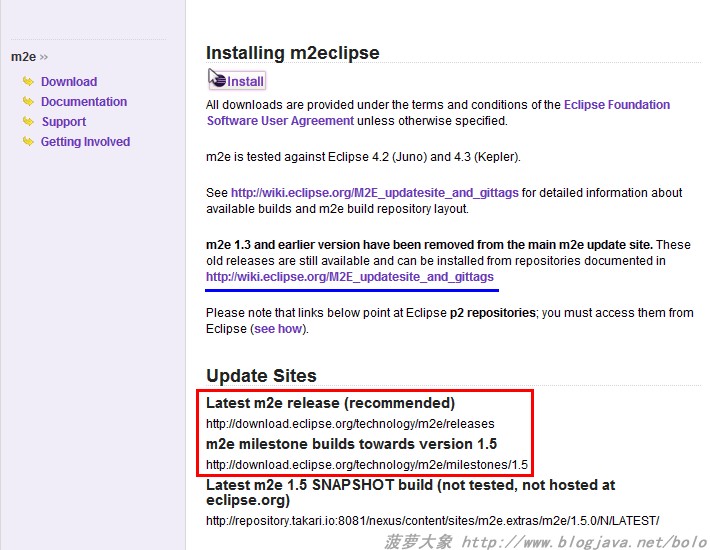
Task: Click the bold 'm2e 1.3 and earlier version' text
Action: tap(429, 245)
